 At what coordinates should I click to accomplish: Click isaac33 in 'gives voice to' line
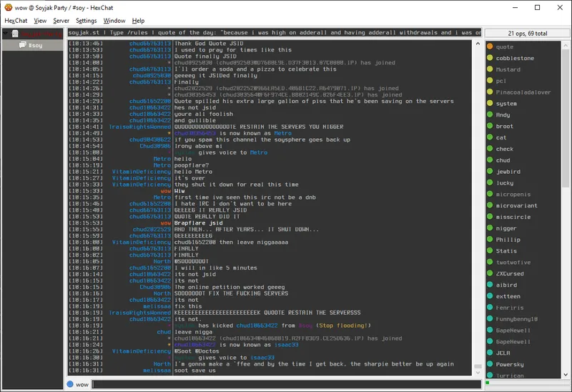point(262,358)
